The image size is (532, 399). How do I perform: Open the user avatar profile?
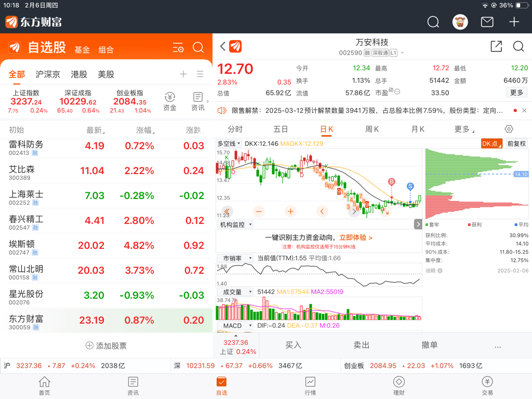coord(460,22)
